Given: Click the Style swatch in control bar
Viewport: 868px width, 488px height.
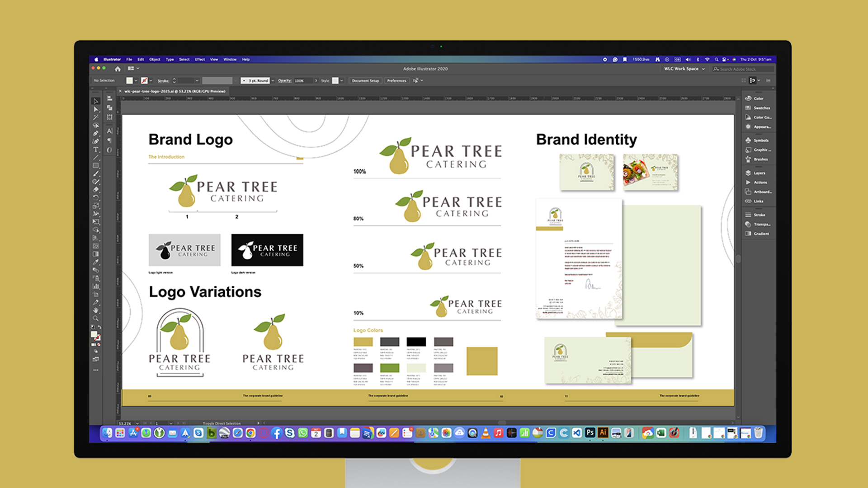Looking at the screenshot, I should (335, 80).
